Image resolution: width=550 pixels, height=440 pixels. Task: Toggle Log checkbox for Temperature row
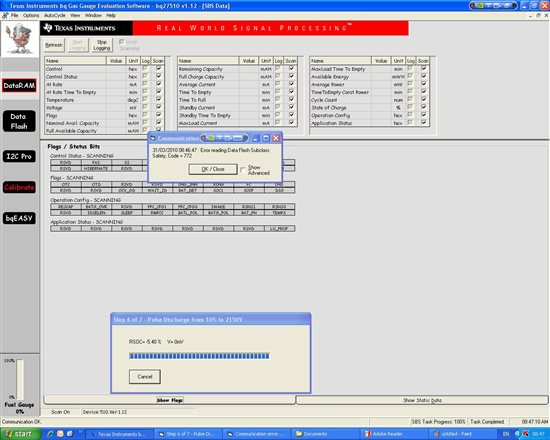tap(145, 99)
